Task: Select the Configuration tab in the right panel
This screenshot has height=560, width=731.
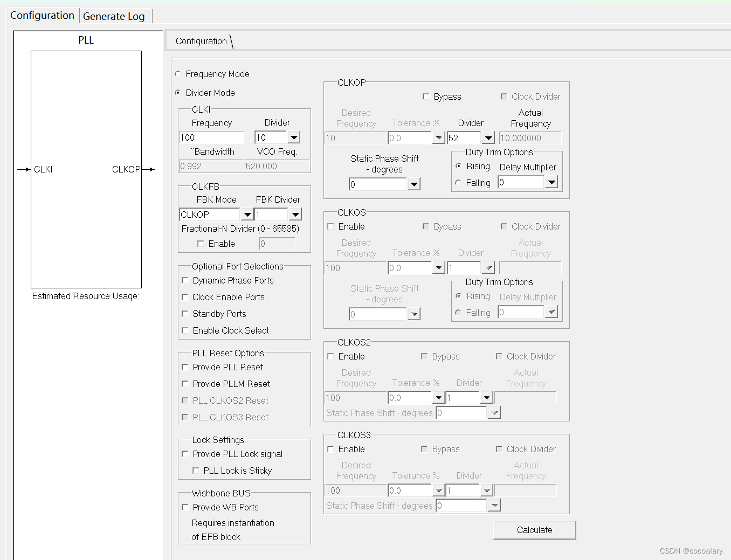Action: [201, 41]
